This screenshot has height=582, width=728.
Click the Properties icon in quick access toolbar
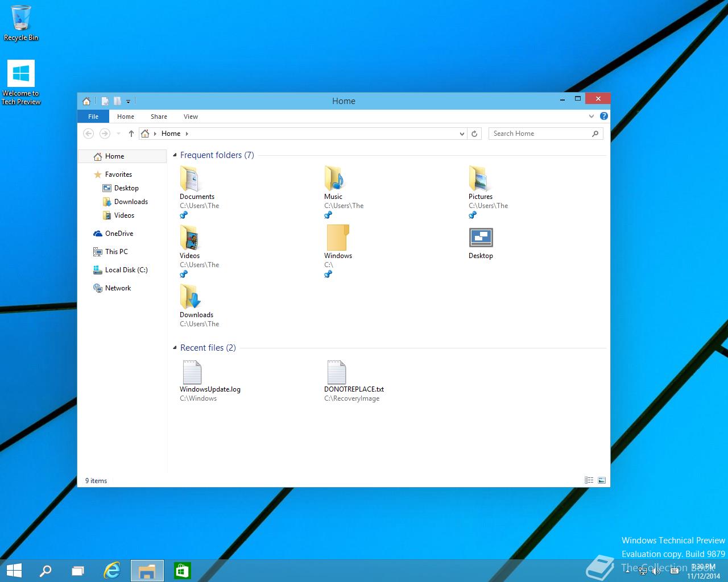point(105,101)
